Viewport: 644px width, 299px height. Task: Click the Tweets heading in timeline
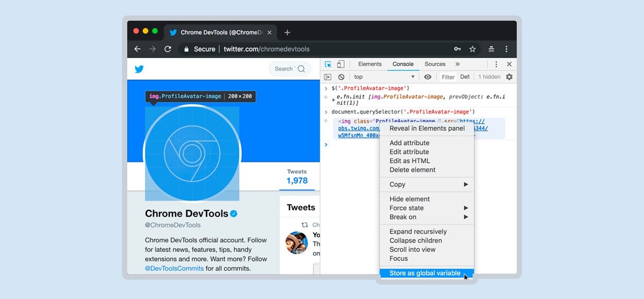pyautogui.click(x=301, y=207)
